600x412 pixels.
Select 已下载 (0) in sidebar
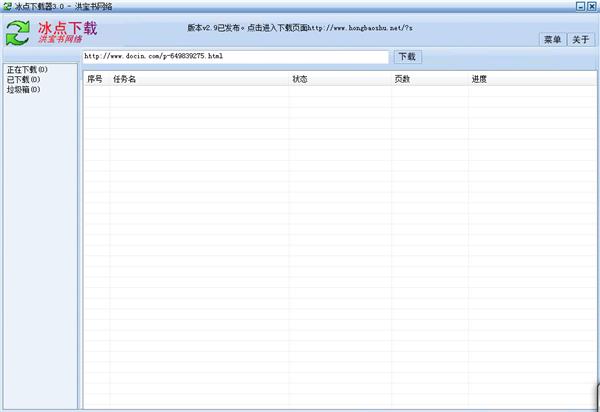pos(23,80)
